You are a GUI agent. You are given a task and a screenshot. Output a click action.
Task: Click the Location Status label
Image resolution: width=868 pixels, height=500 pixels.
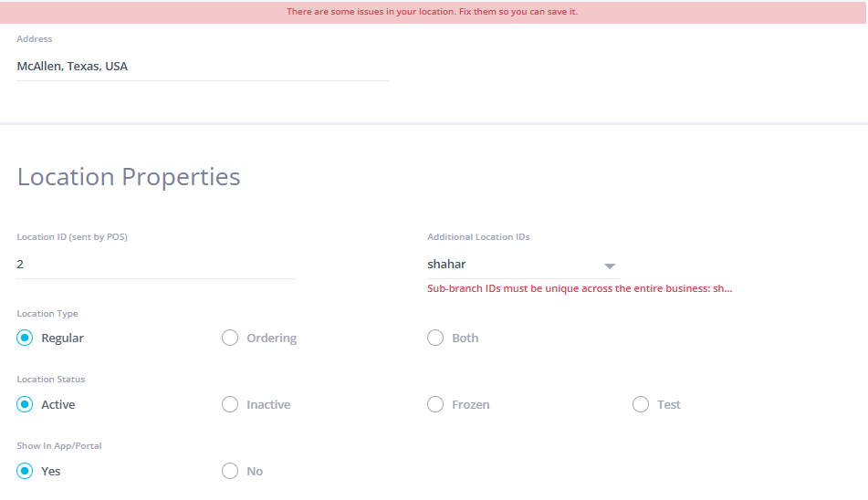[x=50, y=380]
